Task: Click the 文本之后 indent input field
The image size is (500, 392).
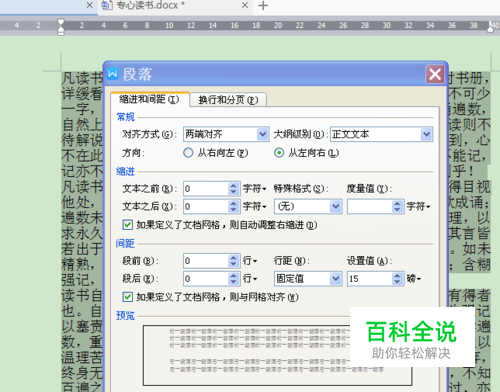Action: (206, 206)
